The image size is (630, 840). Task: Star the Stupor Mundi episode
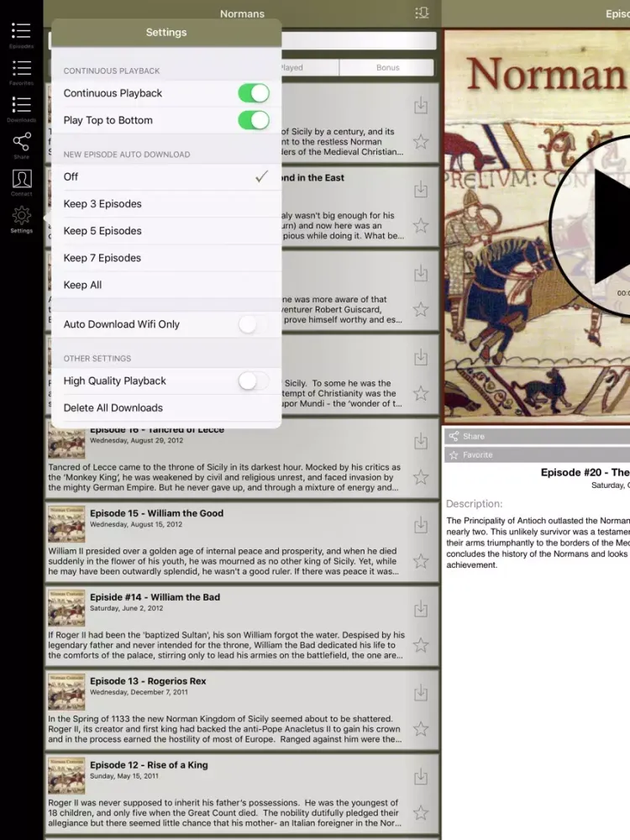click(x=421, y=393)
